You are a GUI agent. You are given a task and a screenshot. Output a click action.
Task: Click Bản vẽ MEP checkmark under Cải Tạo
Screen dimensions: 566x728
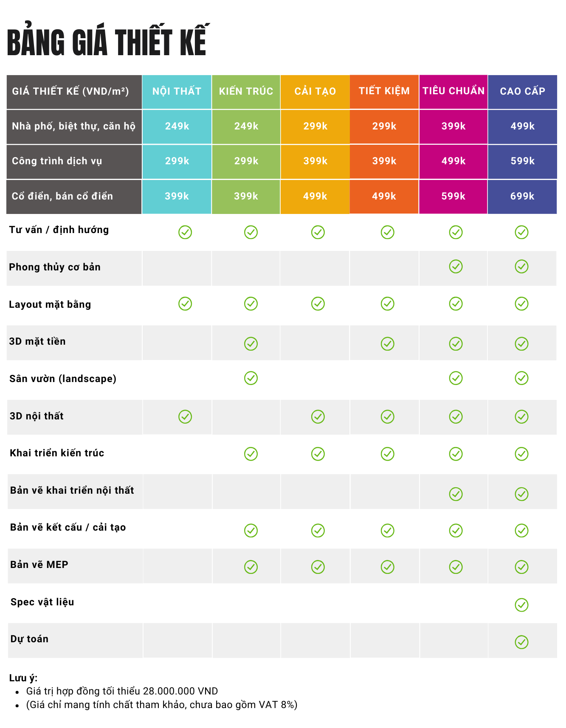coord(318,567)
